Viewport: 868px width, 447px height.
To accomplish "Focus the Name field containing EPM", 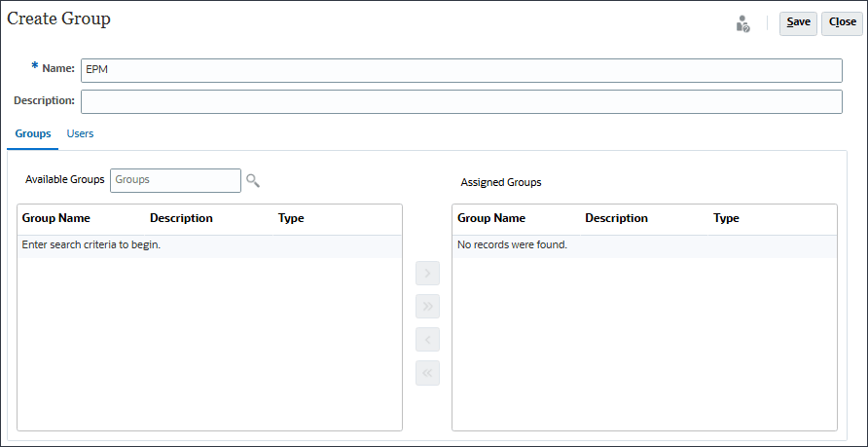I will 461,70.
